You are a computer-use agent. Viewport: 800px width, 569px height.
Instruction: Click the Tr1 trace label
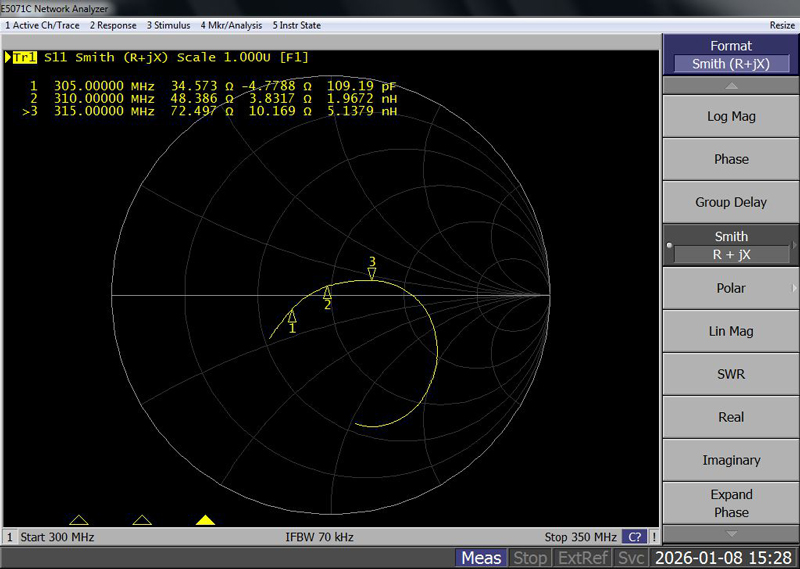pyautogui.click(x=23, y=58)
